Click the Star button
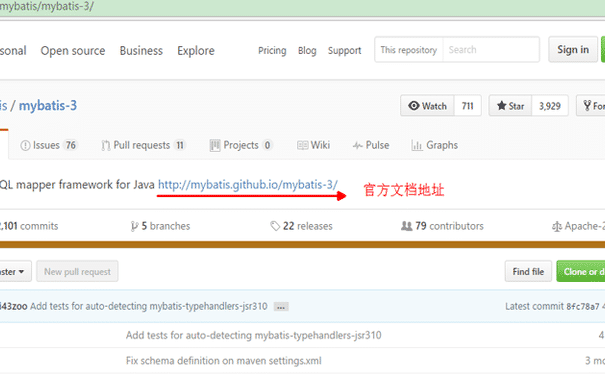This screenshot has height=375, width=605. [510, 106]
